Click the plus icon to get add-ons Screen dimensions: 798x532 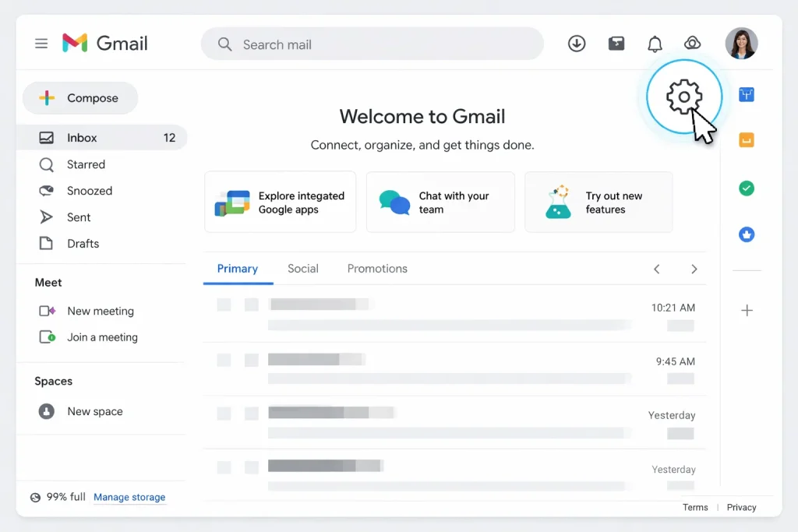coord(747,311)
